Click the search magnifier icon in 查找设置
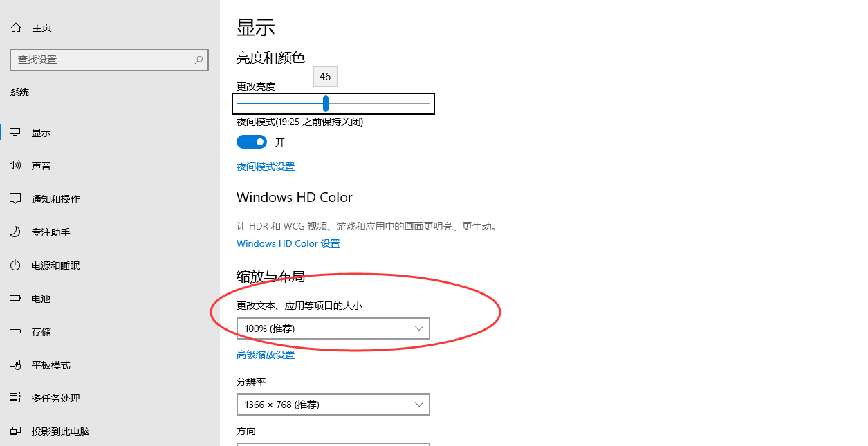This screenshot has width=868, height=446. point(198,60)
